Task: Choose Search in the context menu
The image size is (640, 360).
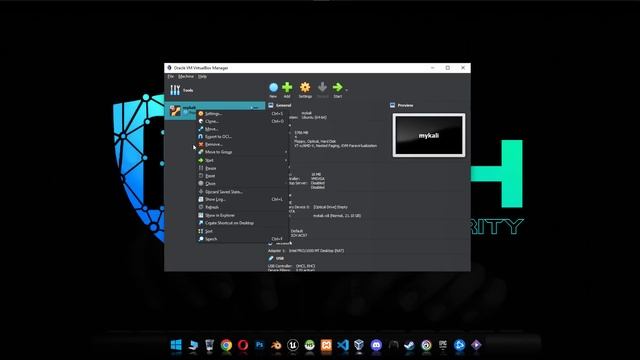Action: coord(242,239)
